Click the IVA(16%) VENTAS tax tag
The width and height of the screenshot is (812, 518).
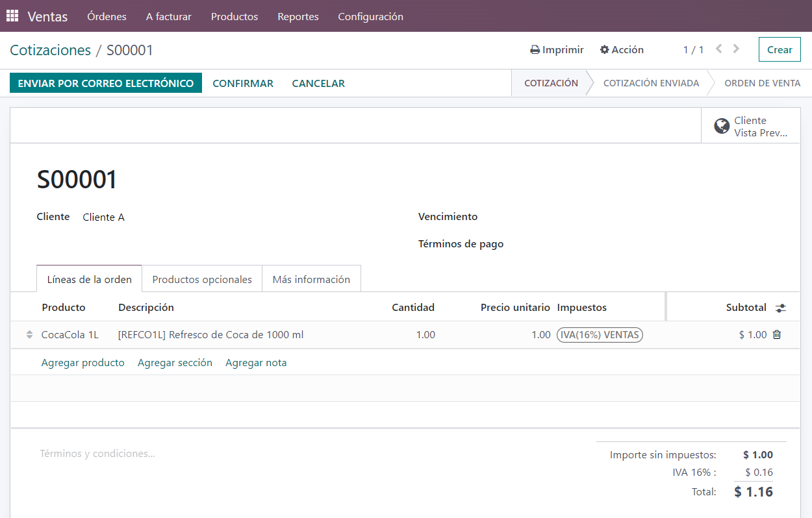tap(600, 335)
